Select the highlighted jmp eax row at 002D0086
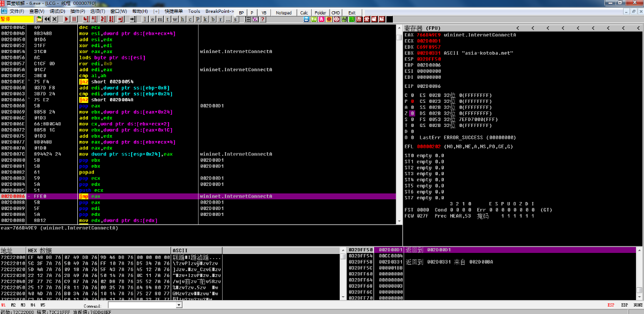Viewport: 644px width, 314px height. tap(198, 197)
